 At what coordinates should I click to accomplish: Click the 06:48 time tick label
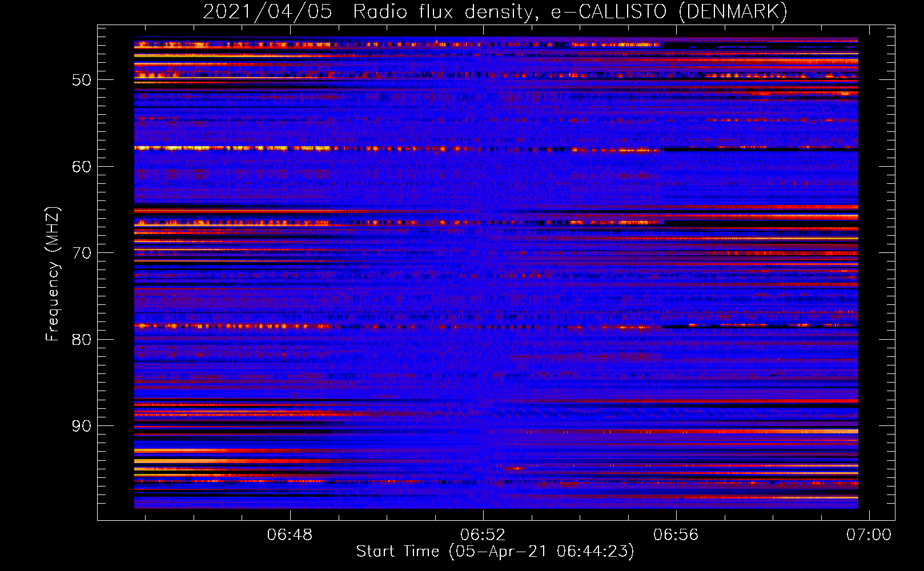tap(290, 535)
